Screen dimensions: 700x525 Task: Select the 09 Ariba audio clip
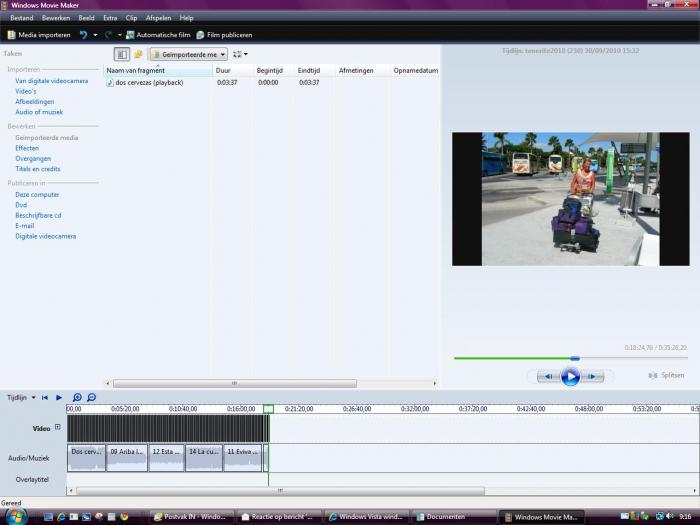tap(127, 458)
